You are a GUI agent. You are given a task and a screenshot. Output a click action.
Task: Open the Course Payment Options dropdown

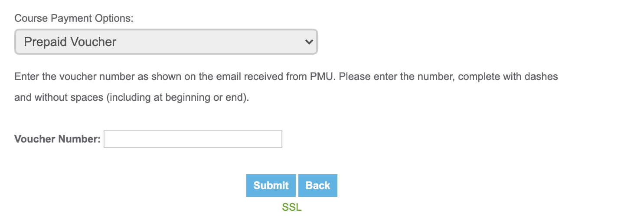(166, 42)
